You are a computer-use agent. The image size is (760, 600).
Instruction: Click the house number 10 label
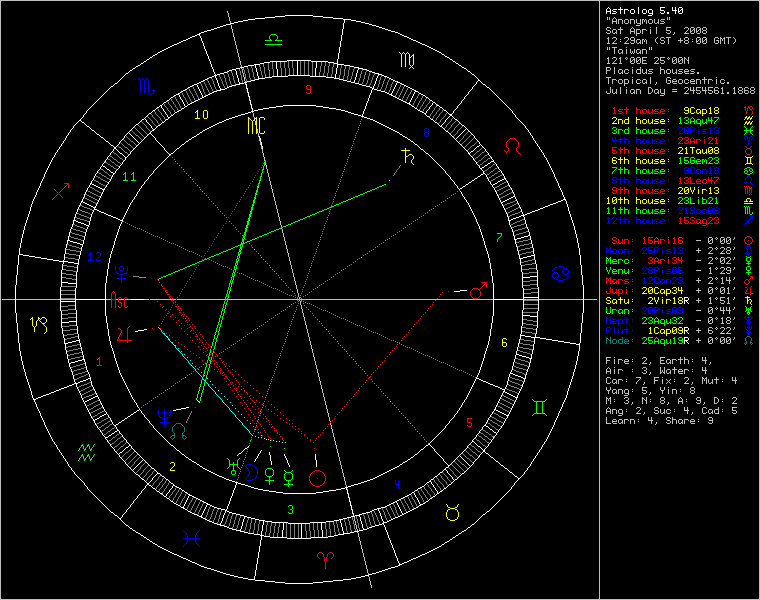point(201,115)
